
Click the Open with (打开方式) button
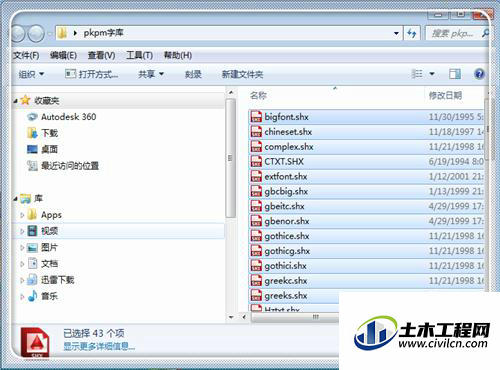(91, 74)
